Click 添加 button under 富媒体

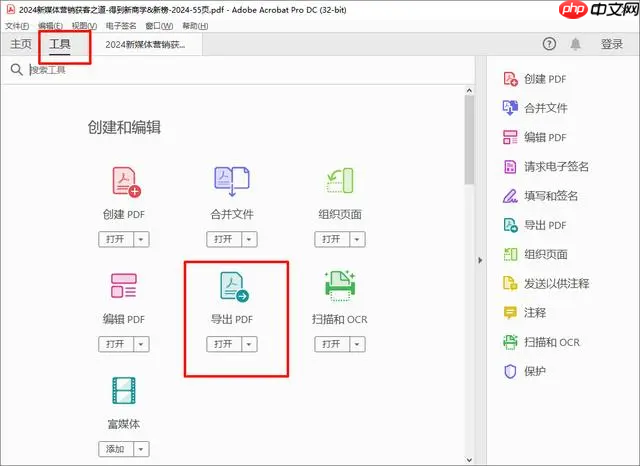coord(116,449)
